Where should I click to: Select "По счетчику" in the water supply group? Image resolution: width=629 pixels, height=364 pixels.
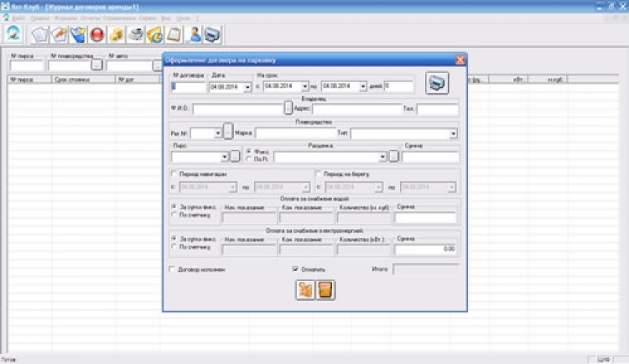coord(174,215)
